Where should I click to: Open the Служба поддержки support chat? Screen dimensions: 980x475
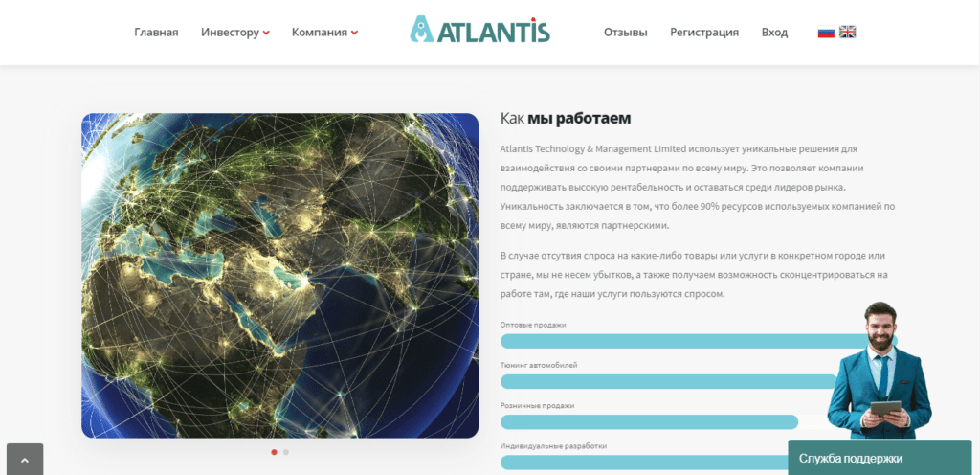click(880, 458)
